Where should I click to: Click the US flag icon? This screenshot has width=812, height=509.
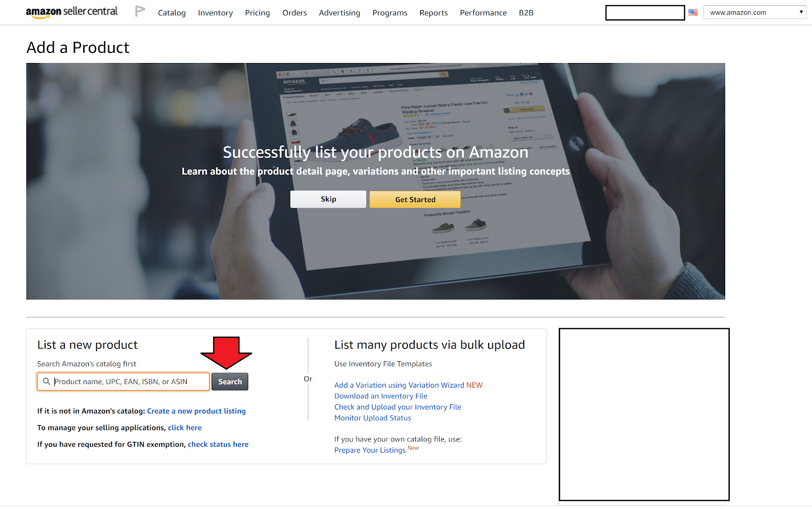[693, 12]
